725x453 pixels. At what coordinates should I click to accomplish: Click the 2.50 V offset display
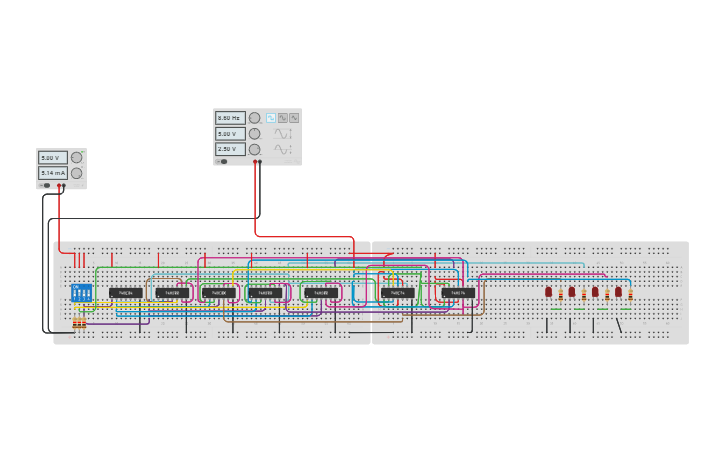pyautogui.click(x=230, y=149)
